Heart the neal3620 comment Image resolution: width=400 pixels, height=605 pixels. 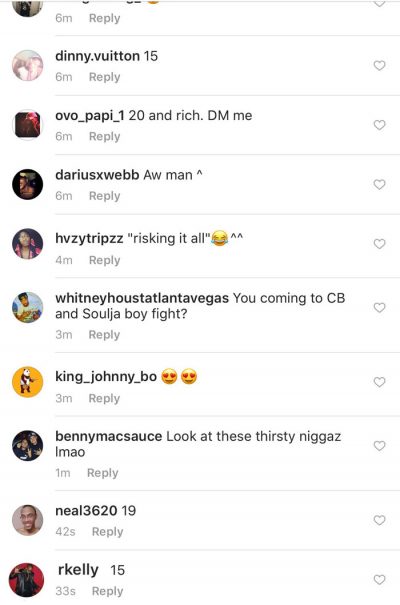point(380,520)
